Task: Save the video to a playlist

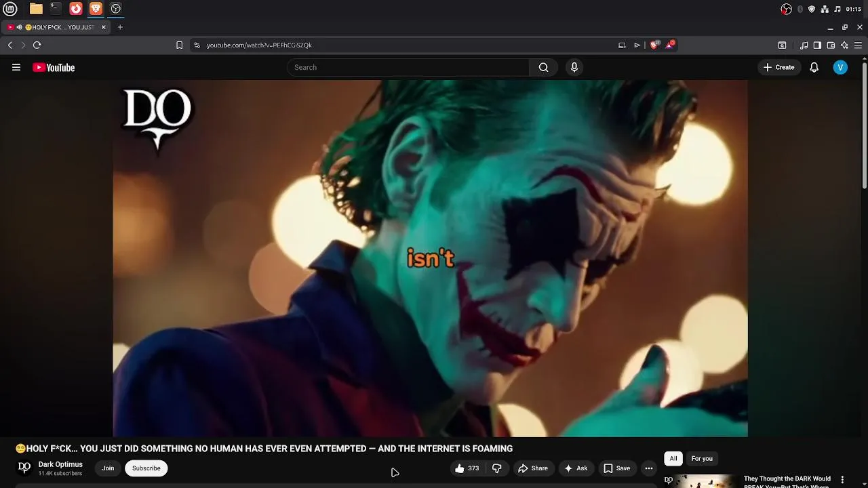Action: tap(616, 468)
